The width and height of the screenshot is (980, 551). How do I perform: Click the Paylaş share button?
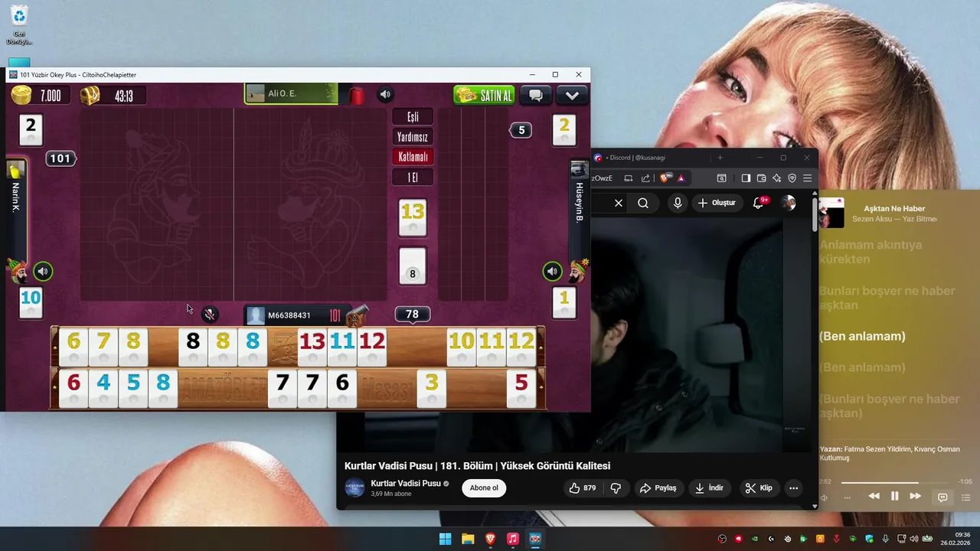point(658,488)
